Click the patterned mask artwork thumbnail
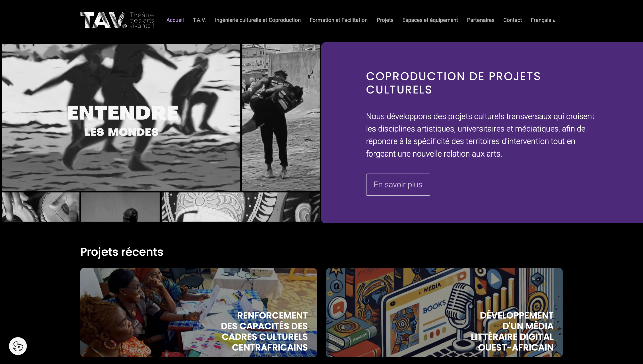The height and width of the screenshot is (364, 643). (241, 207)
